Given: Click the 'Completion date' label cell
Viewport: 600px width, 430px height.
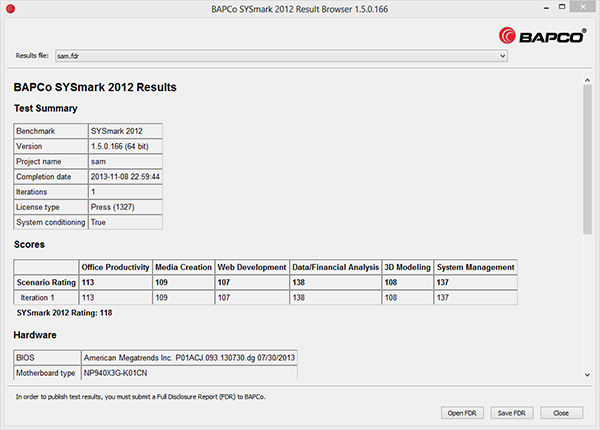Looking at the screenshot, I should pos(51,177).
